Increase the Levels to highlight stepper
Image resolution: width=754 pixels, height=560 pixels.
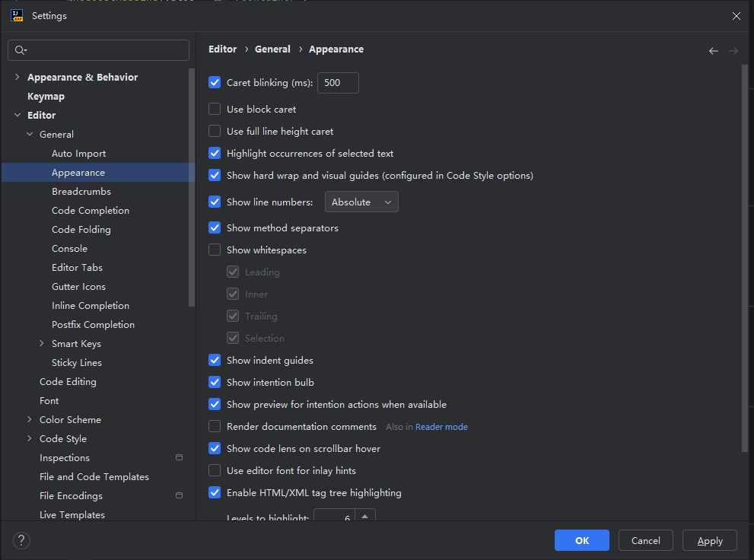coord(364,516)
